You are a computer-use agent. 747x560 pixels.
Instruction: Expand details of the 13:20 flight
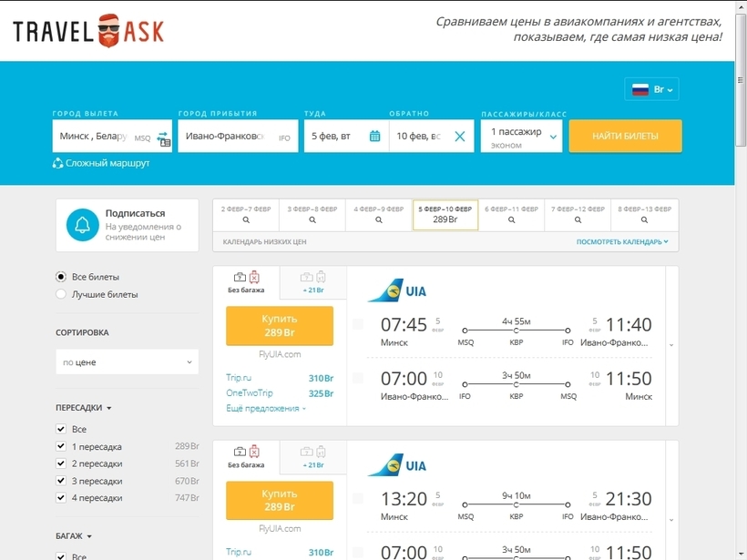point(671,520)
